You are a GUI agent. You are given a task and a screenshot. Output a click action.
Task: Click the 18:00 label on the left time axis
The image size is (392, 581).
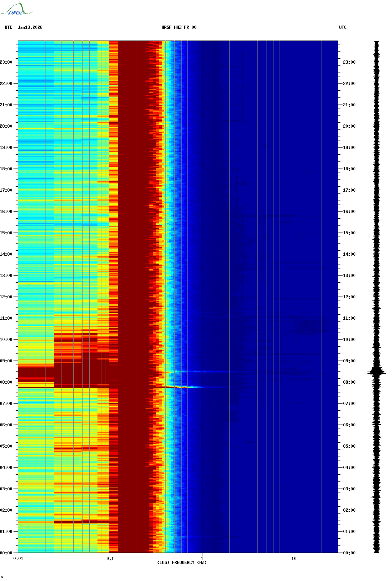6,169
